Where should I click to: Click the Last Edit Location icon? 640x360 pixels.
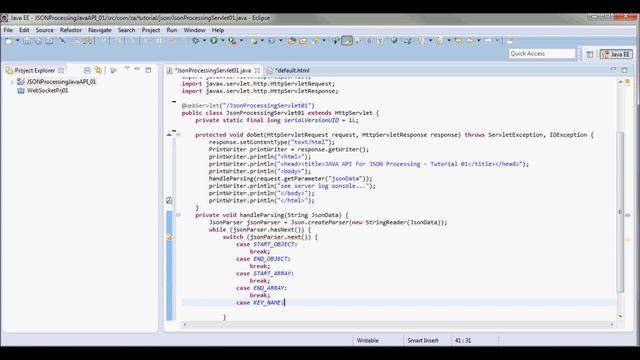pos(458,41)
